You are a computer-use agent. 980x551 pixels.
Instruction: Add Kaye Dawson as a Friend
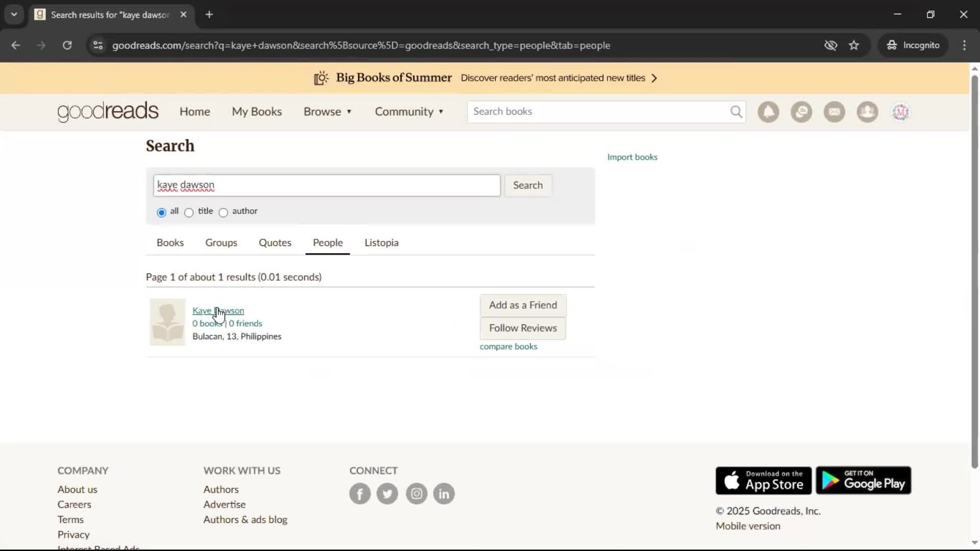tap(523, 305)
